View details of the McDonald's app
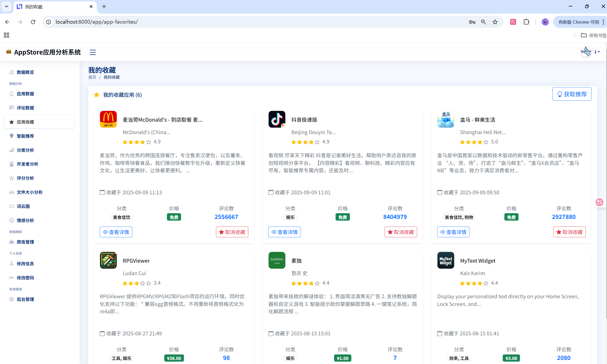607x364 pixels. [116, 232]
